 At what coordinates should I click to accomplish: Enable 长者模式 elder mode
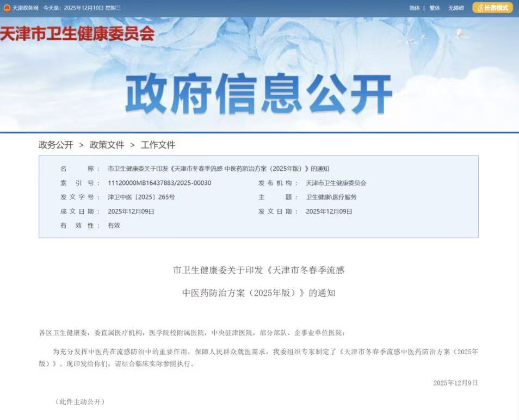[x=492, y=8]
